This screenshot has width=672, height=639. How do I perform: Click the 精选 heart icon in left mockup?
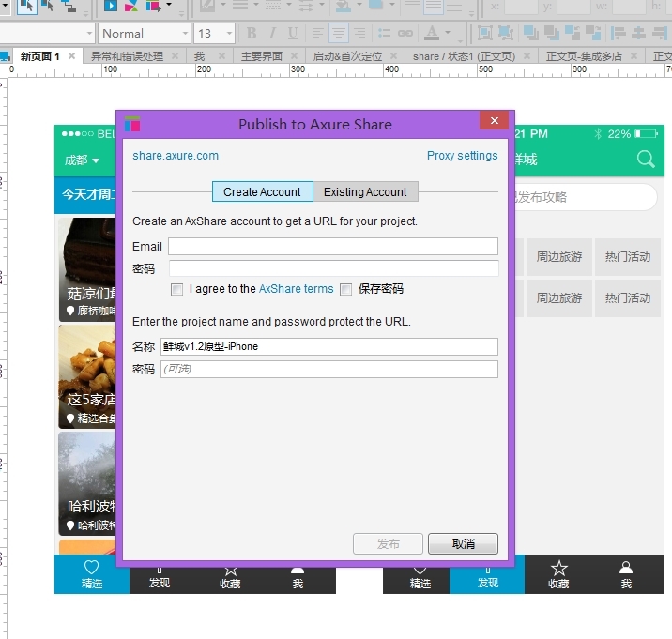(x=91, y=569)
